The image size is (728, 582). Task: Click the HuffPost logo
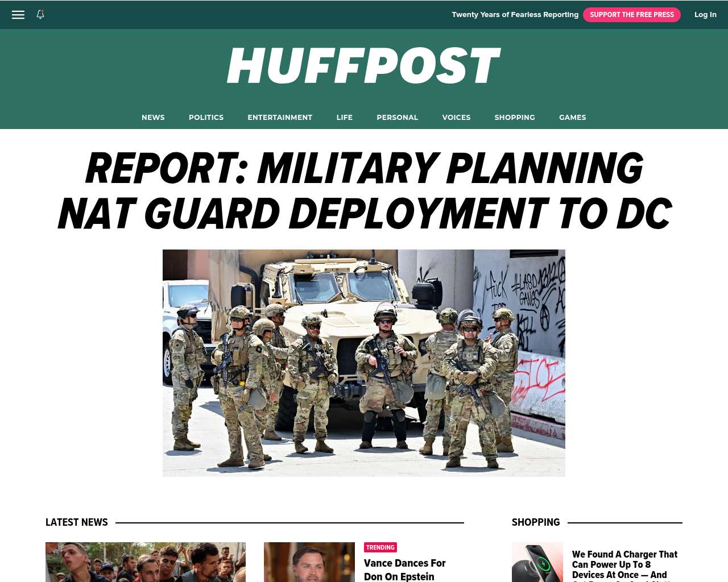coord(363,66)
